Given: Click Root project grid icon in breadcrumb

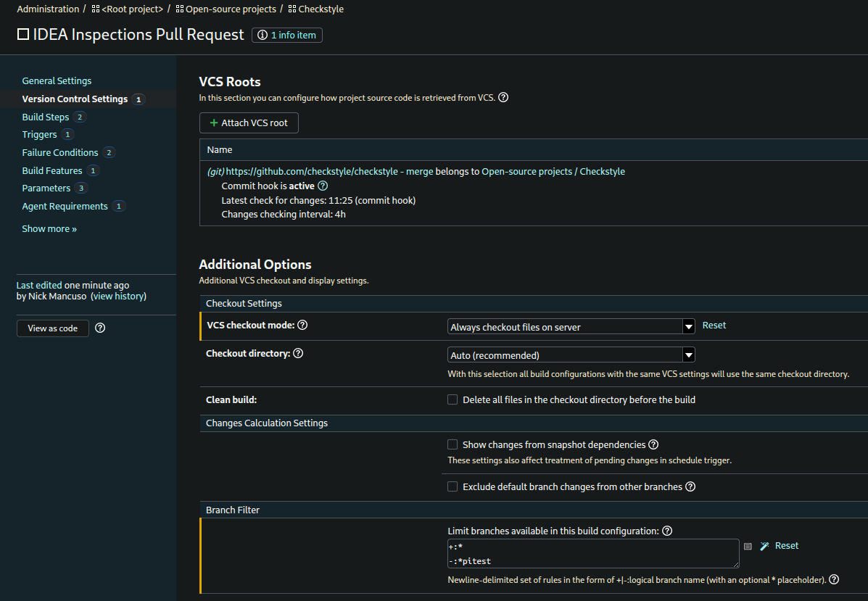Looking at the screenshot, I should (x=95, y=9).
